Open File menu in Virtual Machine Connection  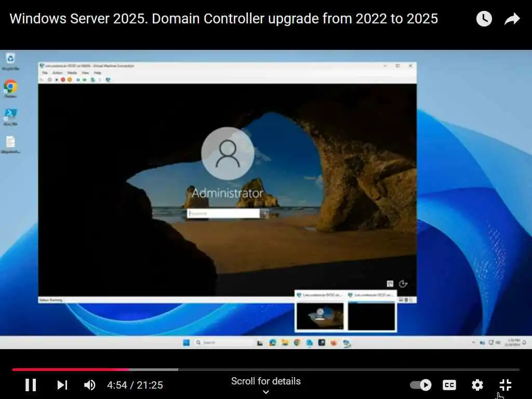(45, 73)
